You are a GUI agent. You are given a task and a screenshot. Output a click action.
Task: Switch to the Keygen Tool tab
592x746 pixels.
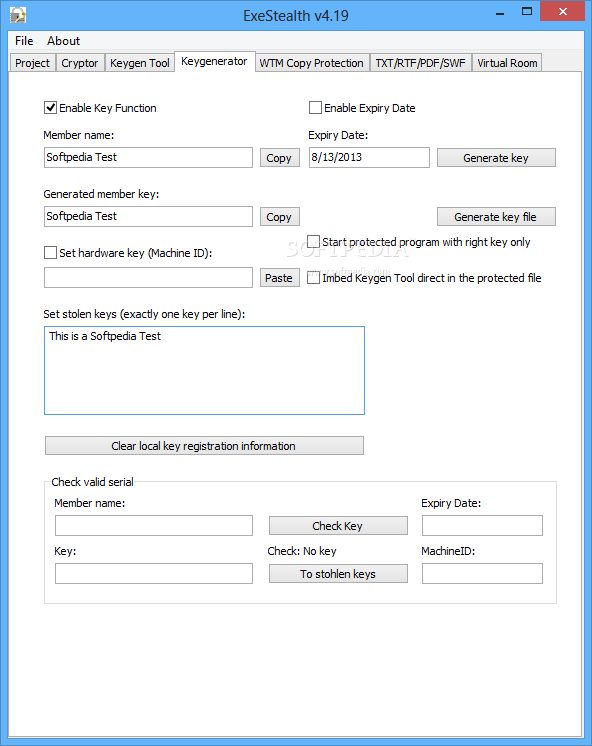coord(139,63)
